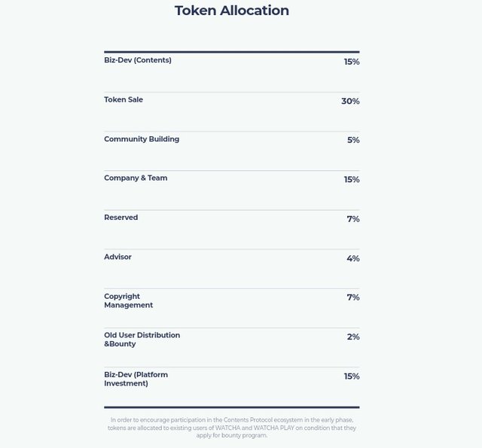This screenshot has width=482, height=448.
Task: Select the Biz-Dev (Contents) row label
Action: point(138,60)
